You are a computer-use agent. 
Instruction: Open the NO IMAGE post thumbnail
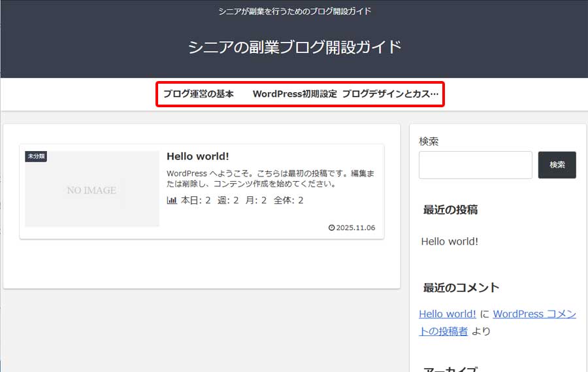tap(91, 190)
